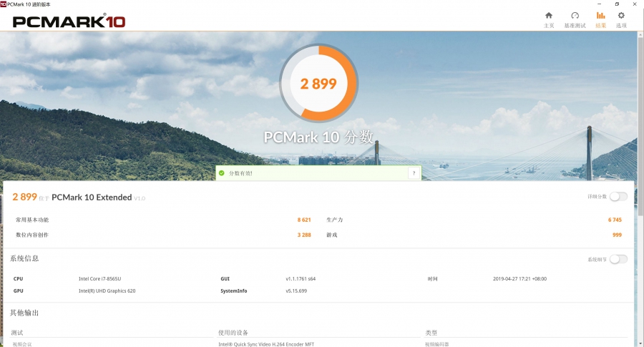This screenshot has width=644, height=347.
Task: Click the scrollbar up arrow
Action: click(x=640, y=35)
